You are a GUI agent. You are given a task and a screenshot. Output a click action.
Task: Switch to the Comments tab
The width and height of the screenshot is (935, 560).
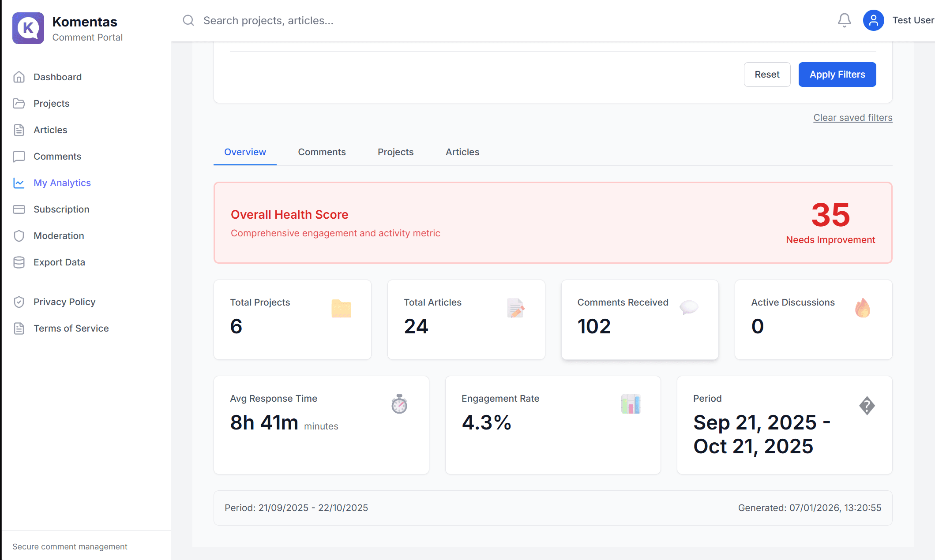coord(322,152)
